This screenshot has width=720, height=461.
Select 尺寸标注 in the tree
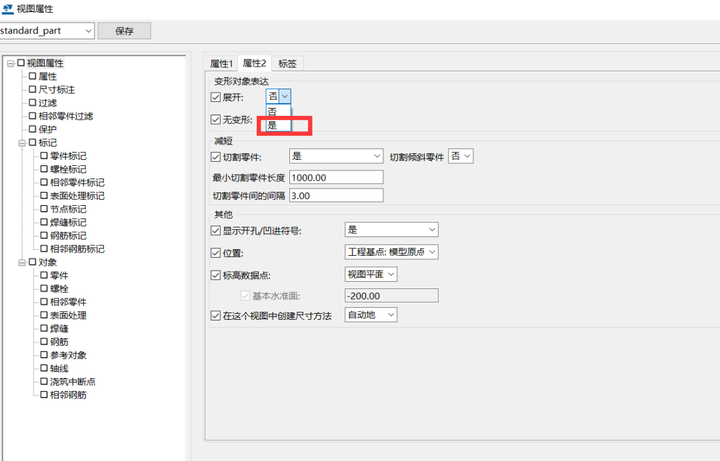[56, 90]
